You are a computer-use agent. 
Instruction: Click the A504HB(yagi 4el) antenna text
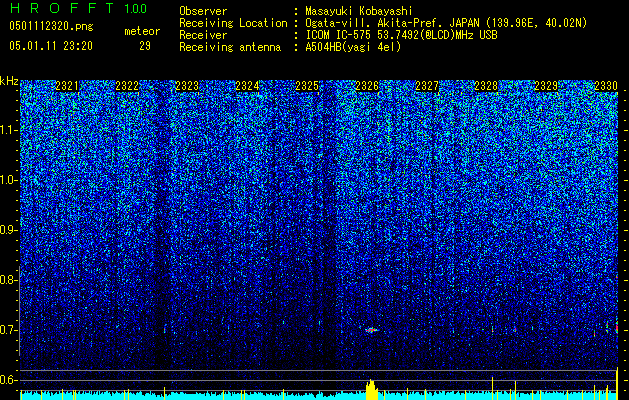click(x=353, y=47)
